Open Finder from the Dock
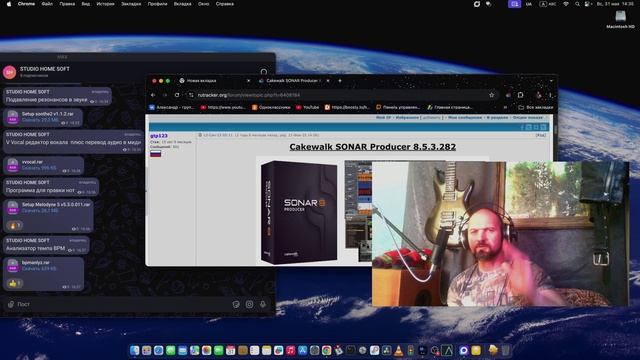Image resolution: width=640 pixels, height=360 pixels. click(134, 350)
